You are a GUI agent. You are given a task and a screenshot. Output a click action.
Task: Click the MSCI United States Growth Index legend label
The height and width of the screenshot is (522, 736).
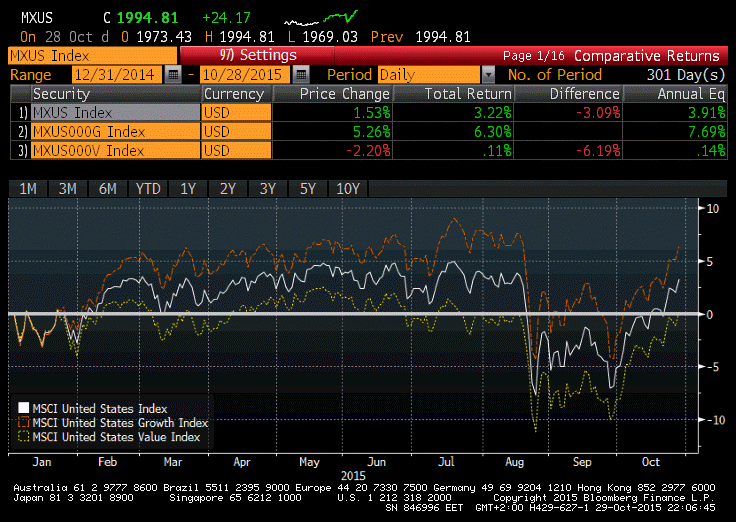point(120,422)
